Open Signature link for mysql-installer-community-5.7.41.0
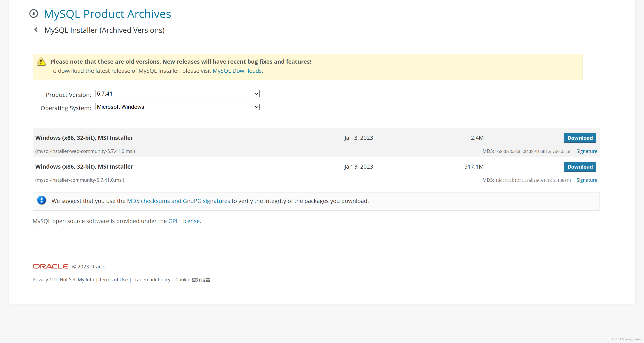Screen dimensions: 644x343 coord(587,180)
